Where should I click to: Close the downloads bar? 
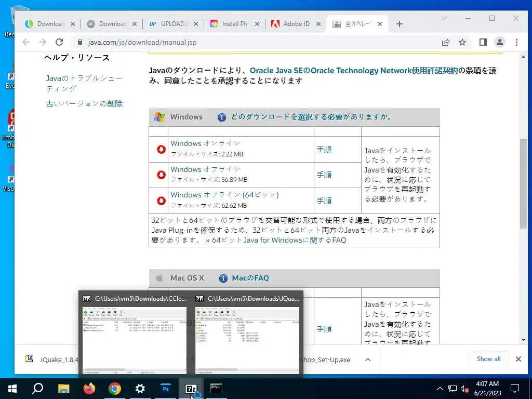coord(518,359)
